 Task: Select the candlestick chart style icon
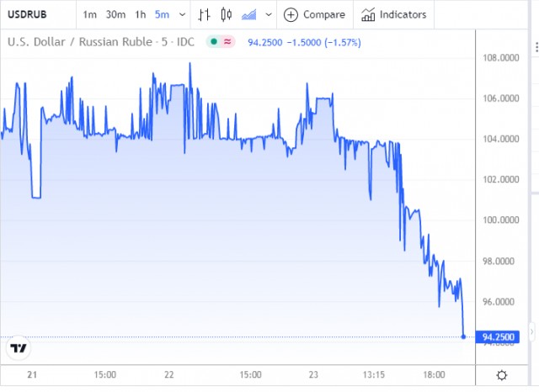227,15
